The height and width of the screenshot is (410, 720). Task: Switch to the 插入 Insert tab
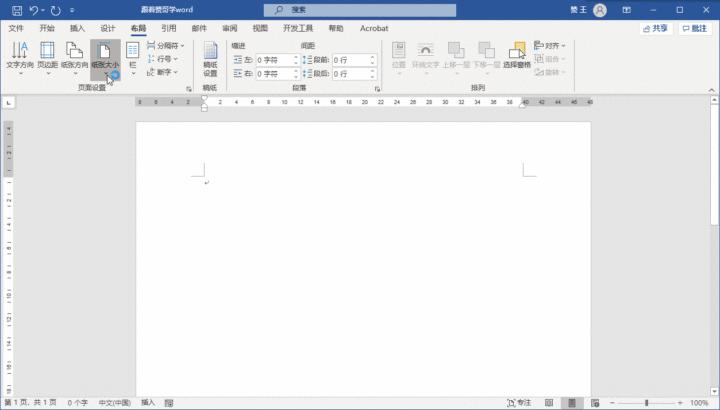coord(77,28)
